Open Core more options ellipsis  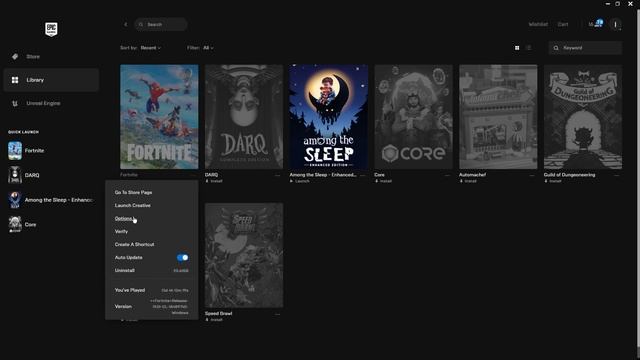[x=447, y=175]
